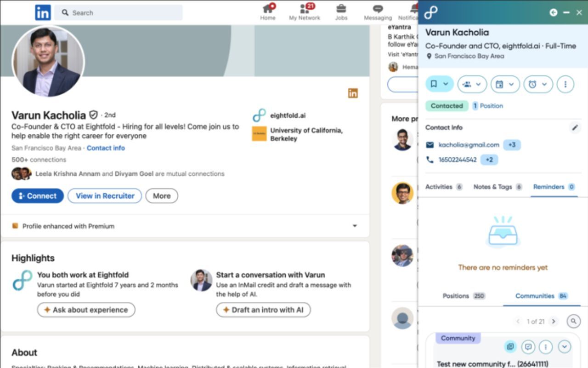The width and height of the screenshot is (588, 368).
Task: Click the back arrow in the Eightfold panel header
Action: 554,12
